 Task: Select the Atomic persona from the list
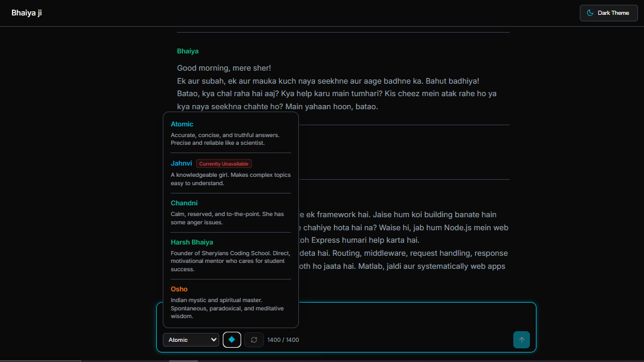pos(182,124)
